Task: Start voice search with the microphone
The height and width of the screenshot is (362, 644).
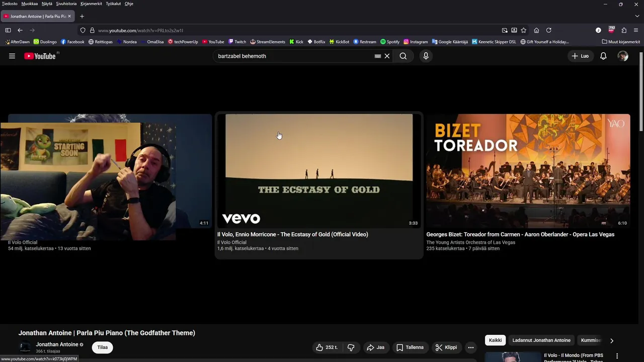Action: [x=426, y=56]
